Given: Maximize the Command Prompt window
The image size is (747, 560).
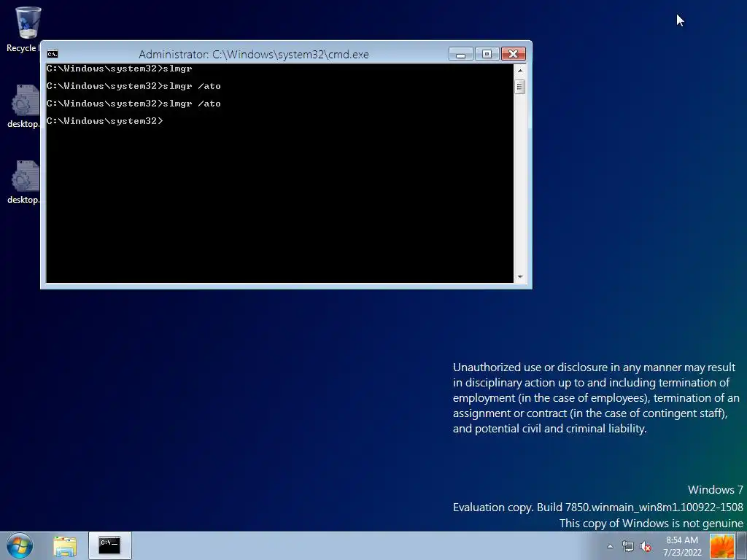Looking at the screenshot, I should point(487,54).
